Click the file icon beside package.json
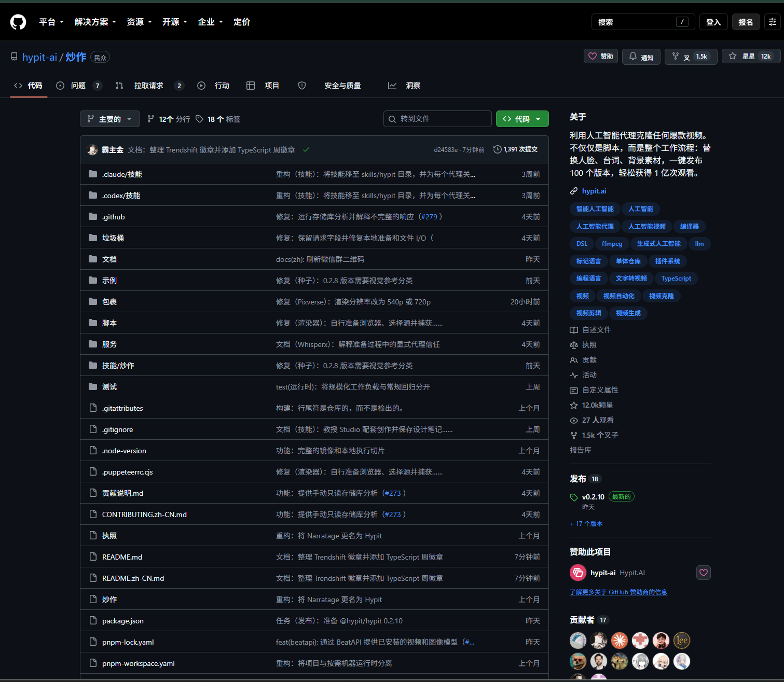784x682 pixels. [93, 621]
